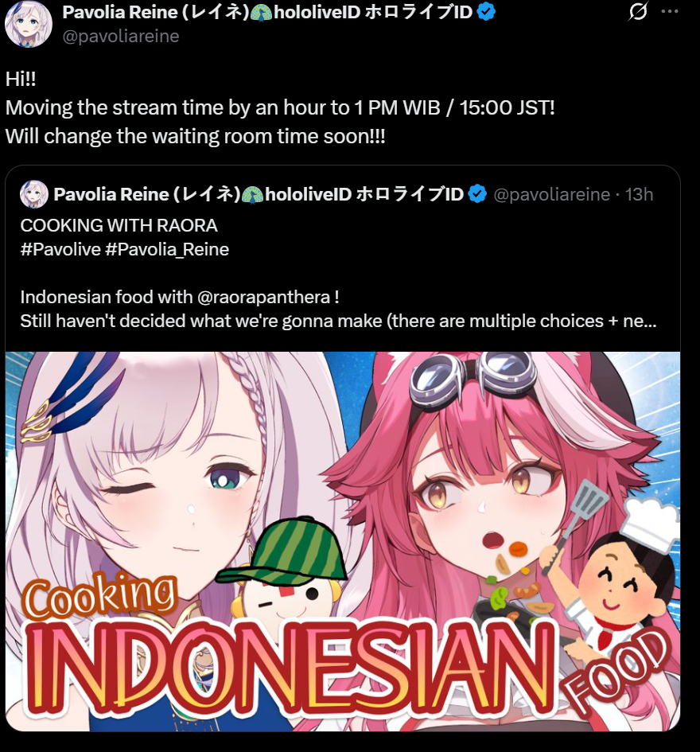Screen dimensions: 700x752
Task: Click the verified badge in quoted tweet
Action: pyautogui.click(x=477, y=194)
